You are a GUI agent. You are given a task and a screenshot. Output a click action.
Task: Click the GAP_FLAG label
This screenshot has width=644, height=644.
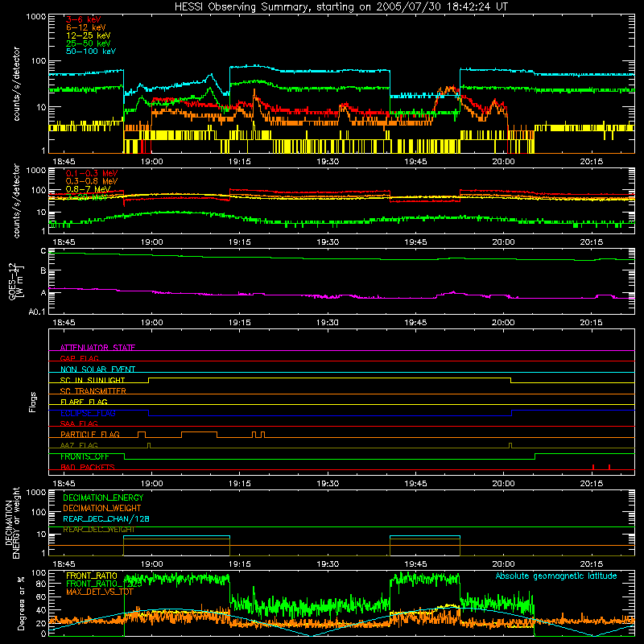click(x=79, y=358)
